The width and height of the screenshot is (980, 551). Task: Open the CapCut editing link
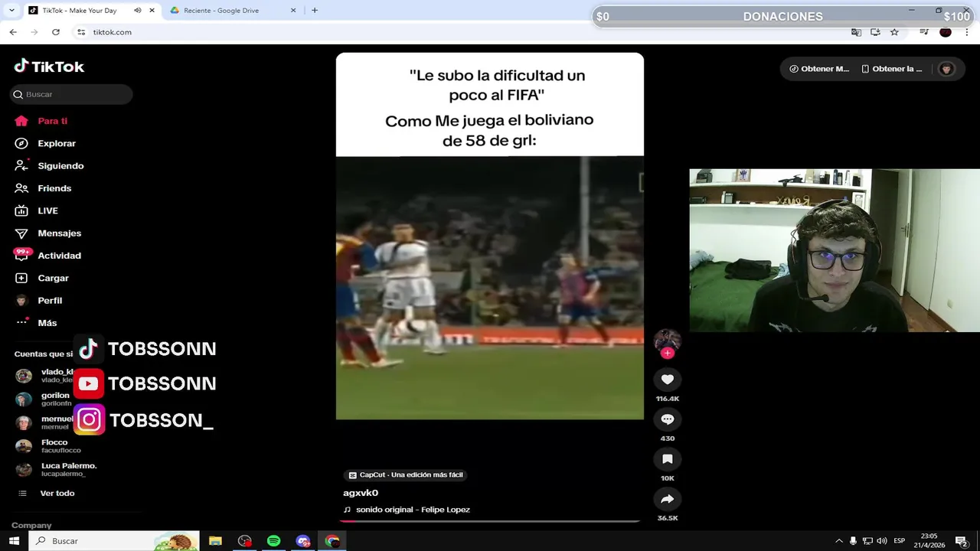pos(405,474)
